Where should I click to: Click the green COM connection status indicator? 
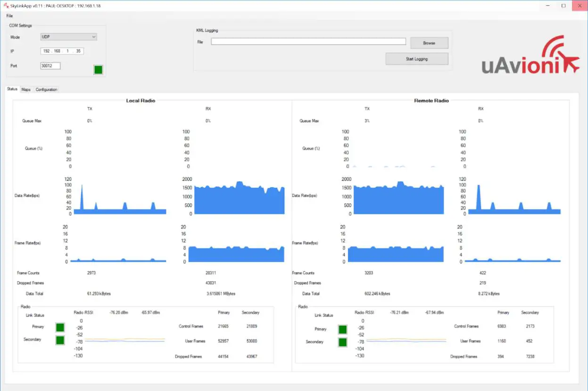tap(98, 70)
